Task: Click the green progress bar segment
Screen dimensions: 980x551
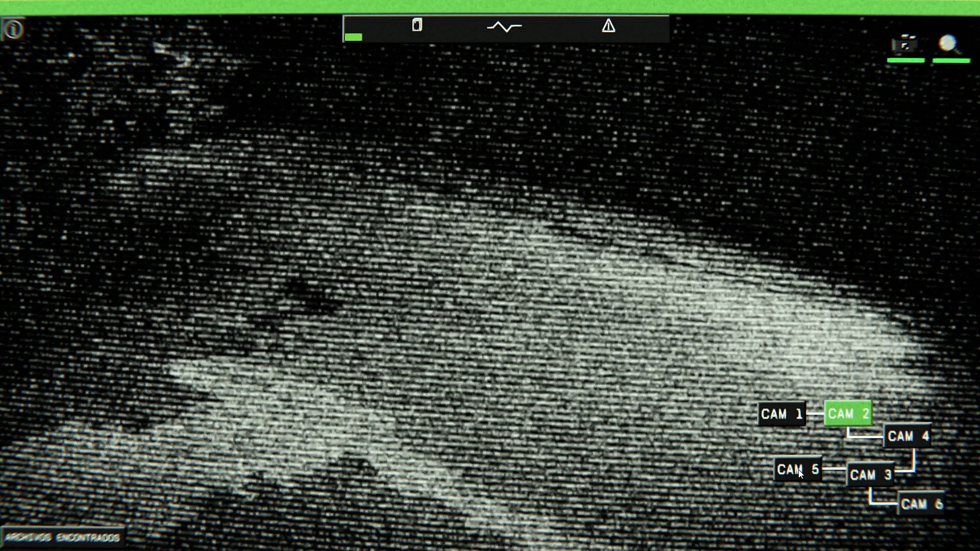Action: tap(353, 37)
